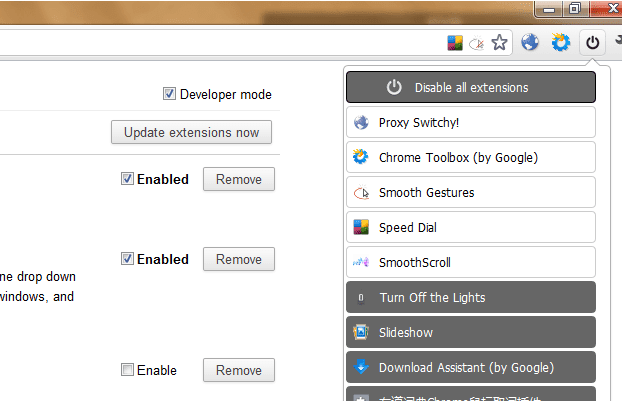Toggle Proxy Switchy! extension in popup
Screen dimensions: 622x403
coord(471,122)
